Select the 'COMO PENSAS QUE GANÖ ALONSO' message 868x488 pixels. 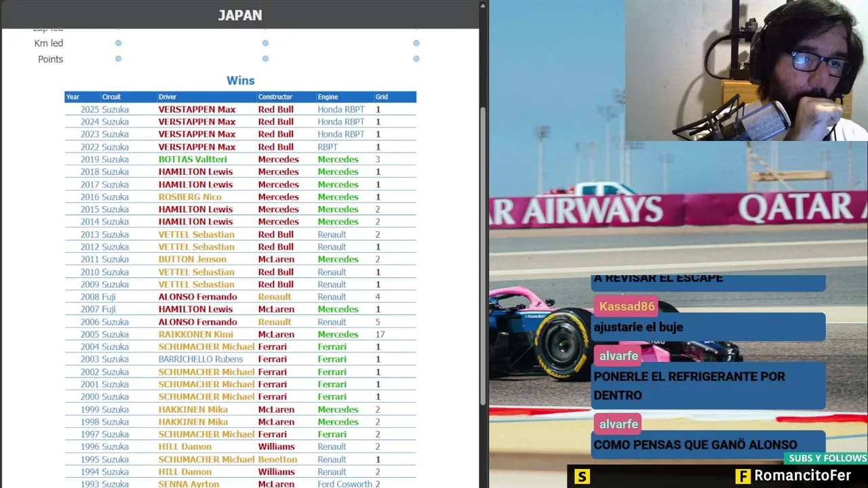(709, 445)
